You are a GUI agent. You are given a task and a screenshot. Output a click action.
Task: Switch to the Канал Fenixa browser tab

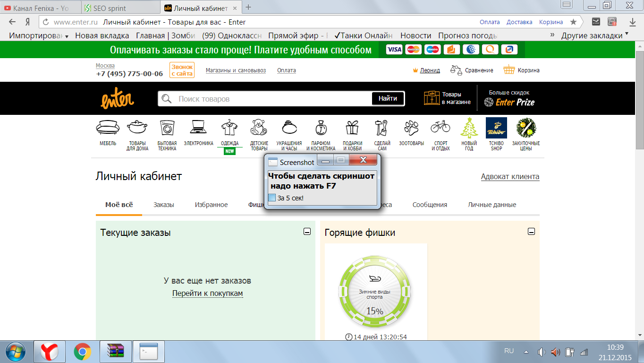point(40,8)
